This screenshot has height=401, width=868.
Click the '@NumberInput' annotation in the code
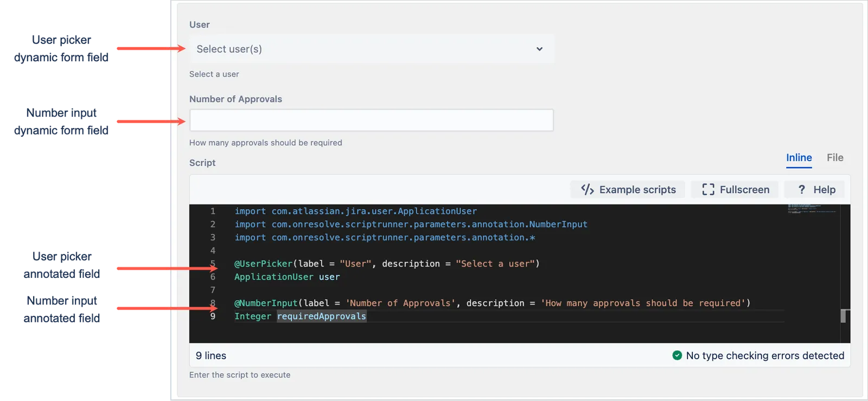coord(266,303)
